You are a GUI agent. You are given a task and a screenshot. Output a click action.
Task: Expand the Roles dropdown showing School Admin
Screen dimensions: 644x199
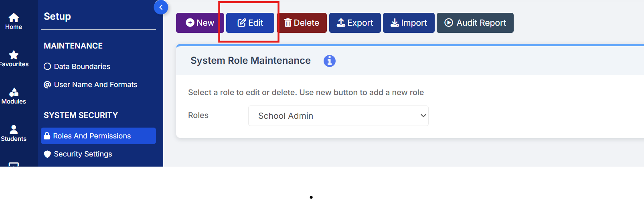338,116
